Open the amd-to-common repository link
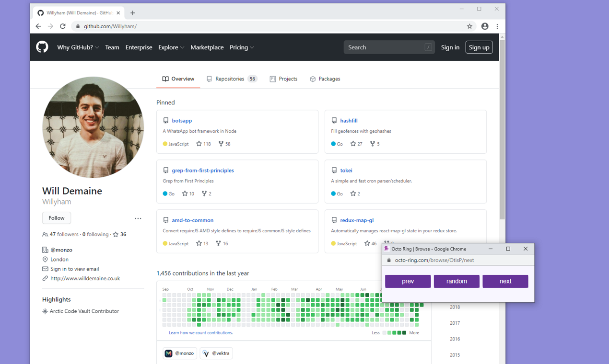Screen dimensions: 609x364 click(193, 220)
